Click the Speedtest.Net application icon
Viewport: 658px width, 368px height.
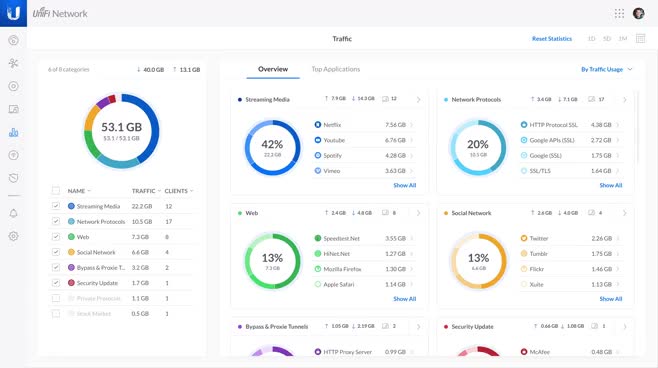(x=318, y=238)
